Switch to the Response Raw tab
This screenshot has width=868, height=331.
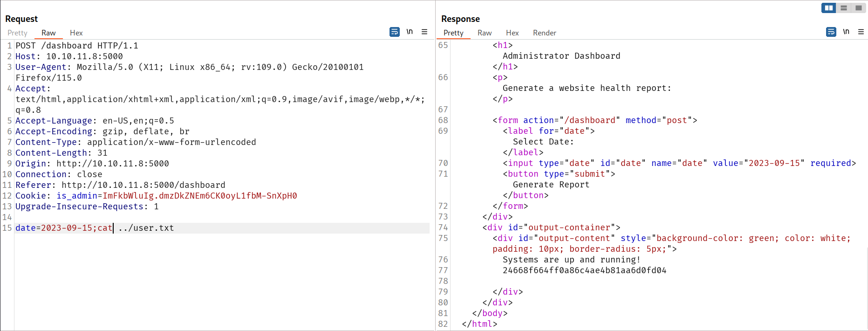485,33
